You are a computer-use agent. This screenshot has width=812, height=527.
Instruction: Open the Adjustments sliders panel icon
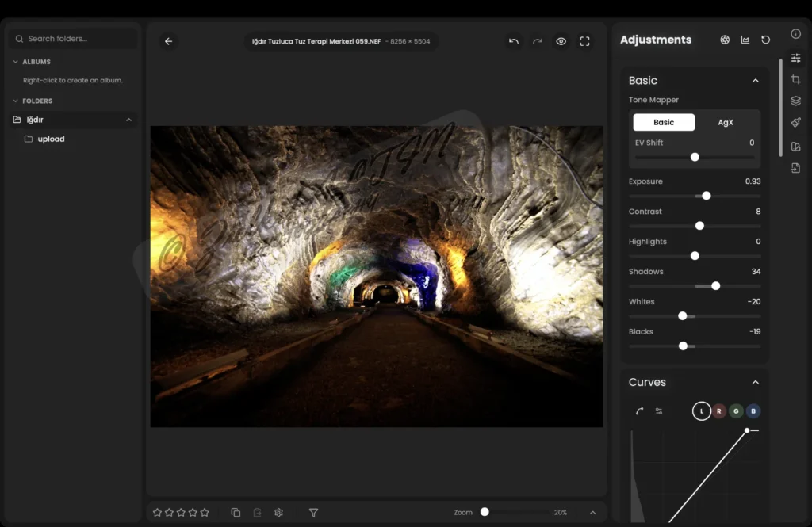(796, 58)
